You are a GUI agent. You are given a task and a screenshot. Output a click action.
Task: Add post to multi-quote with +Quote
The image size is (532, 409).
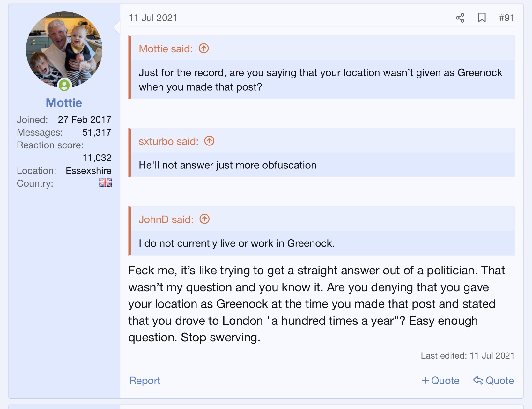(440, 381)
